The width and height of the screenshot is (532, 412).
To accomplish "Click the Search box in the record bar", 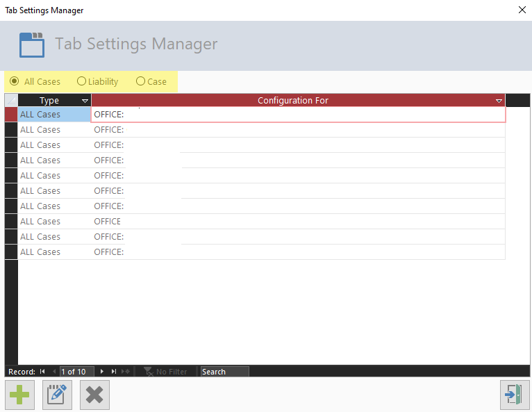I will pyautogui.click(x=224, y=372).
